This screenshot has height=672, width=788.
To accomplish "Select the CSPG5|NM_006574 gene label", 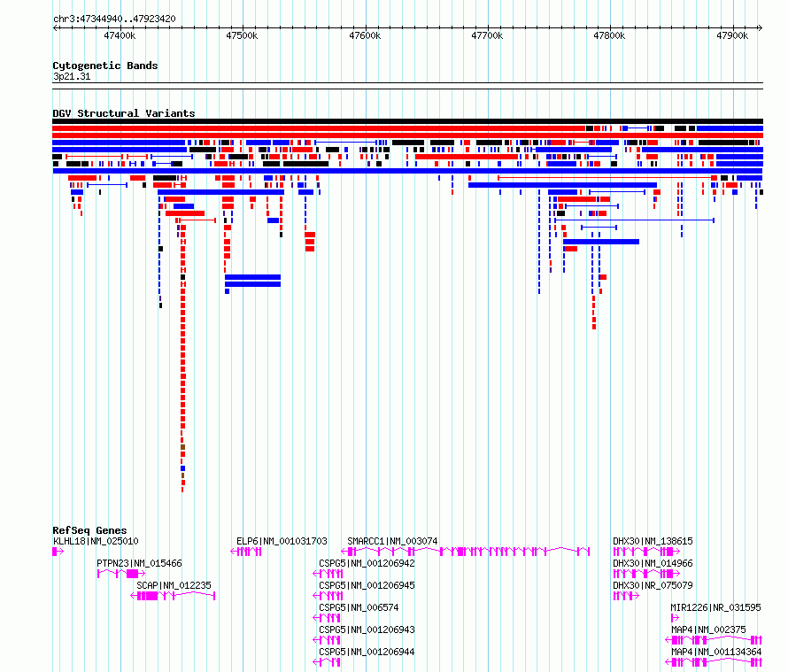I will tap(359, 607).
